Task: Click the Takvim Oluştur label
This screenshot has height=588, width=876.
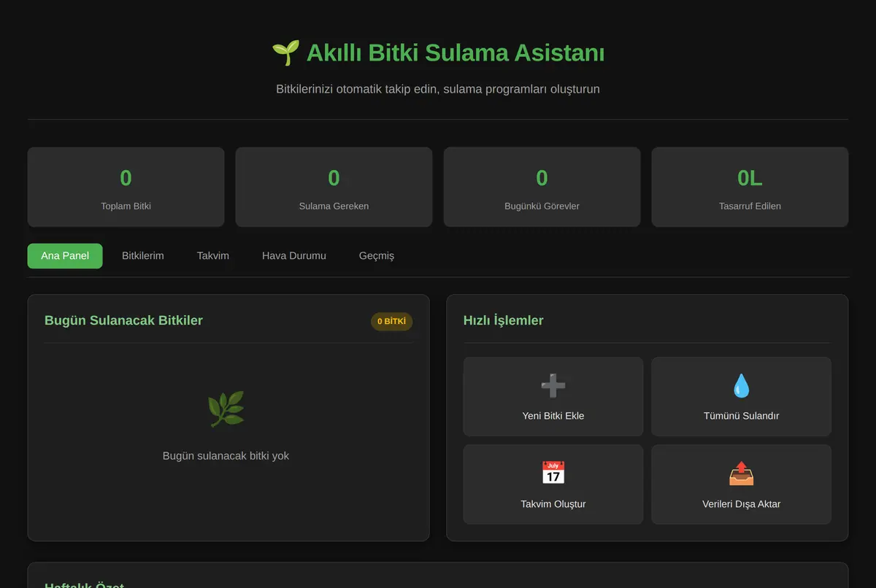Action: click(553, 504)
